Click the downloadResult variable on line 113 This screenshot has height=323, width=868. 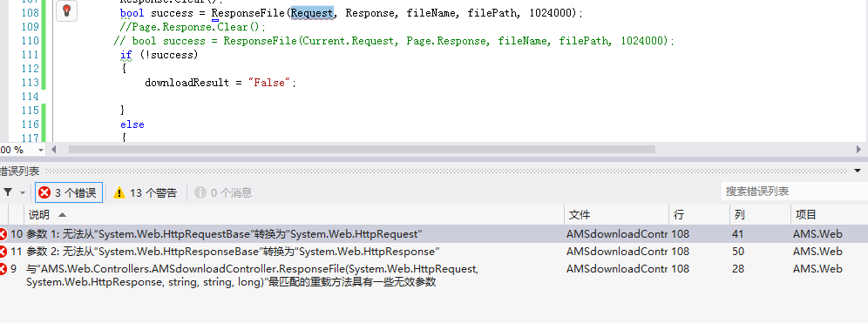(186, 83)
